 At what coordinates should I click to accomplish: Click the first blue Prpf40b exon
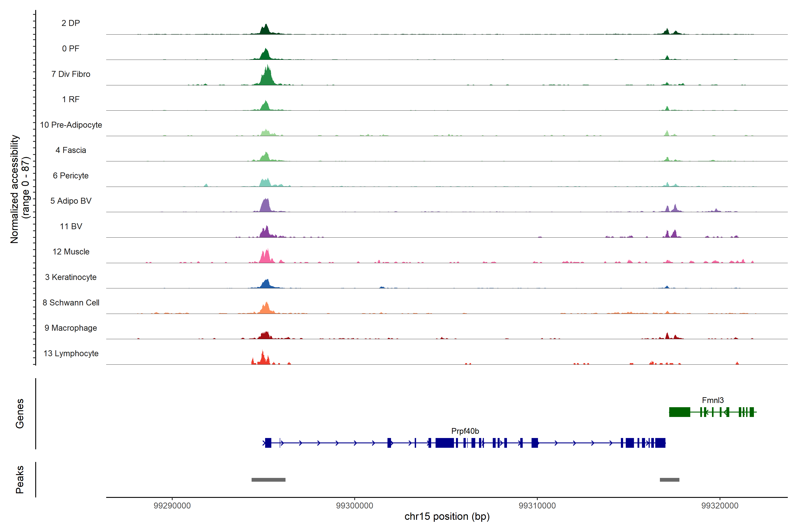pos(268,443)
